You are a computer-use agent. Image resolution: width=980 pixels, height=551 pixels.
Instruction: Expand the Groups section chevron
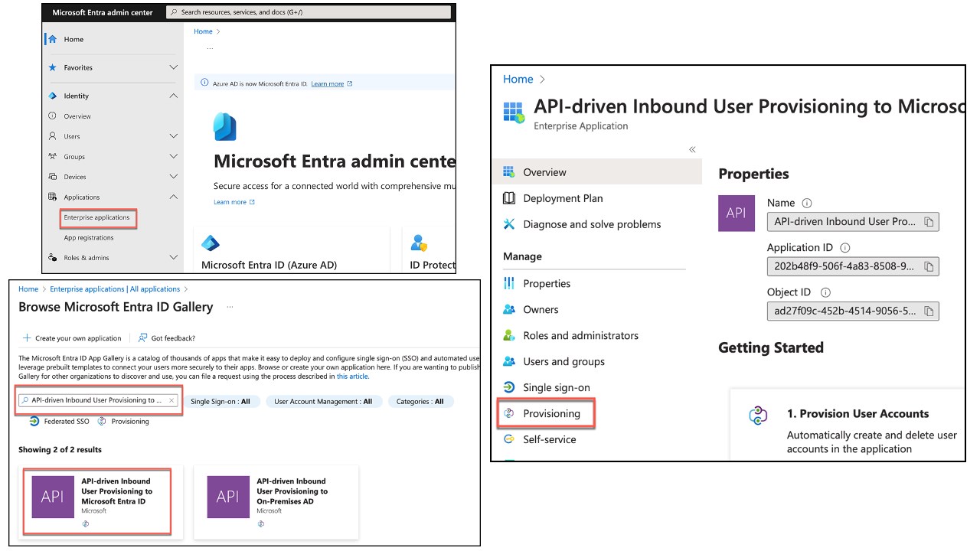click(x=173, y=156)
